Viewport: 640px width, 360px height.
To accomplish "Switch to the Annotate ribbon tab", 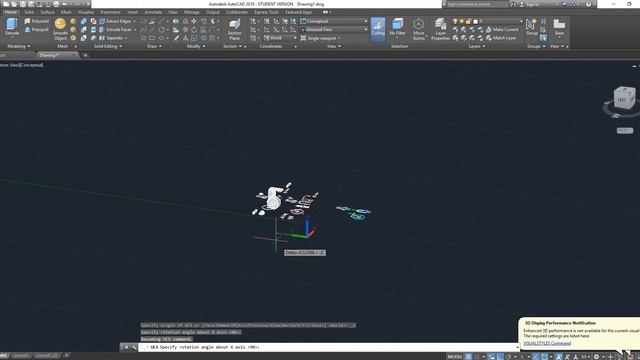I will point(153,12).
